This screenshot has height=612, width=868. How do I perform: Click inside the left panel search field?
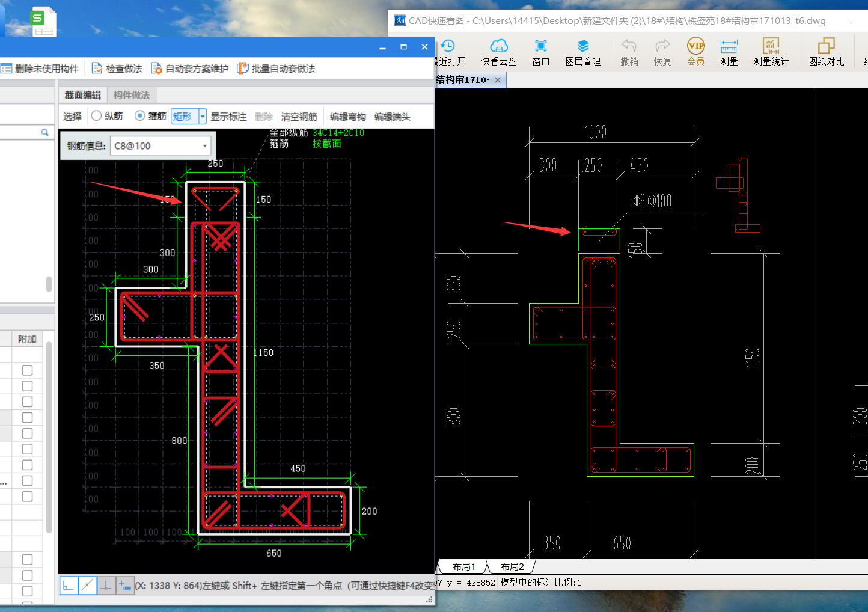point(19,132)
